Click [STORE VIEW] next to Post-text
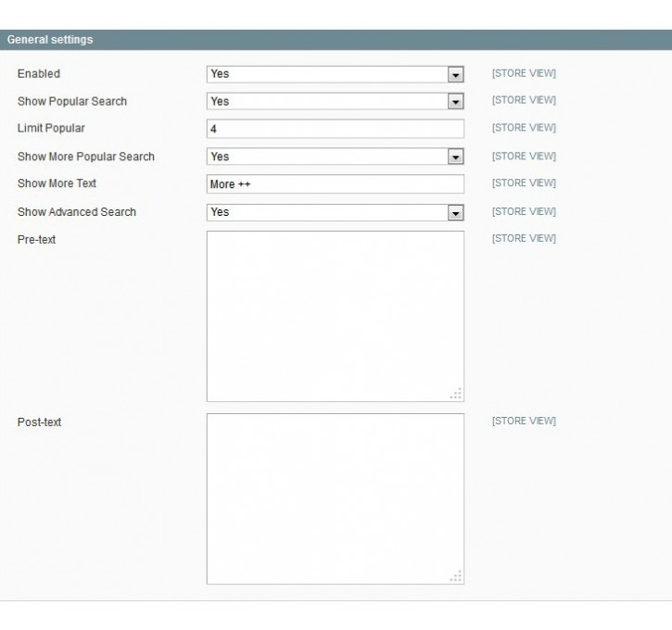672x630 pixels. pos(524,421)
